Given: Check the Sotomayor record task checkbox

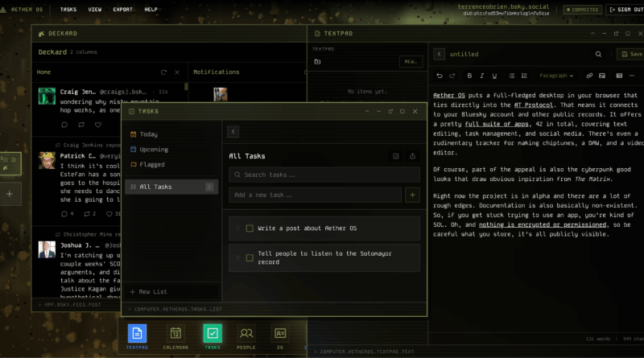Looking at the screenshot, I should pyautogui.click(x=250, y=257).
